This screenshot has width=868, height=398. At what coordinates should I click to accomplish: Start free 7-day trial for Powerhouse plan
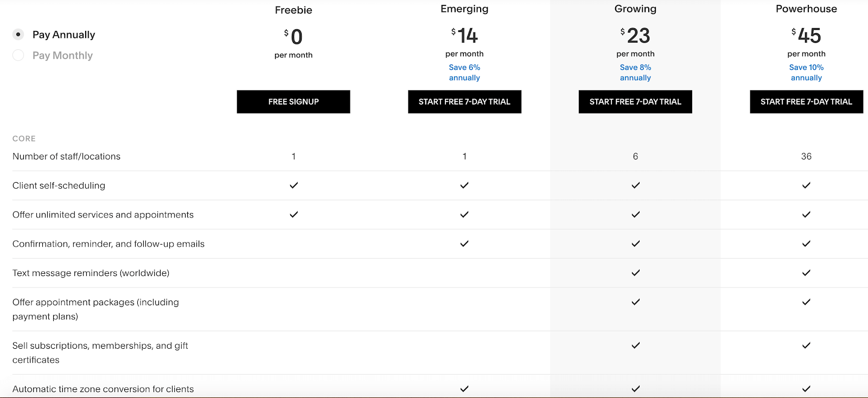806,102
